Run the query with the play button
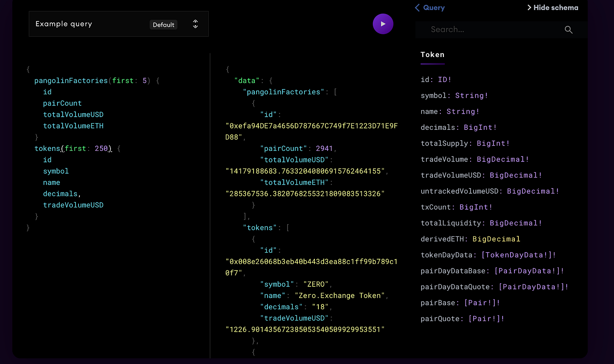Viewport: 614px width, 364px height. [x=383, y=24]
